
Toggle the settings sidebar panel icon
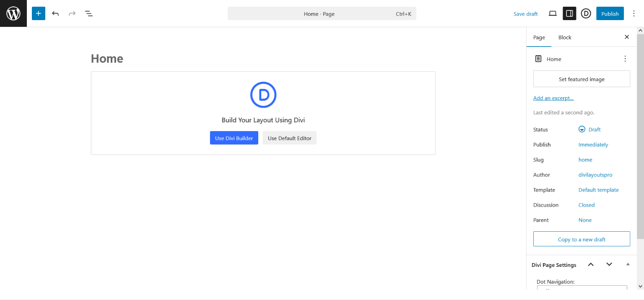coord(569,13)
